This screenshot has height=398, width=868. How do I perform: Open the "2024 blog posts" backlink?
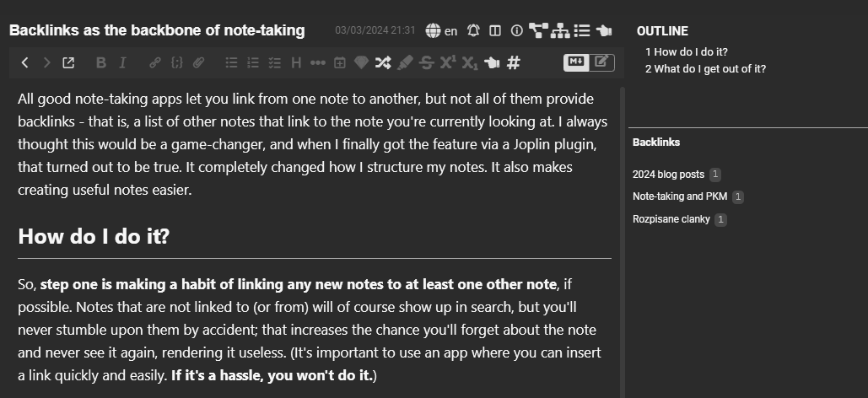point(668,175)
